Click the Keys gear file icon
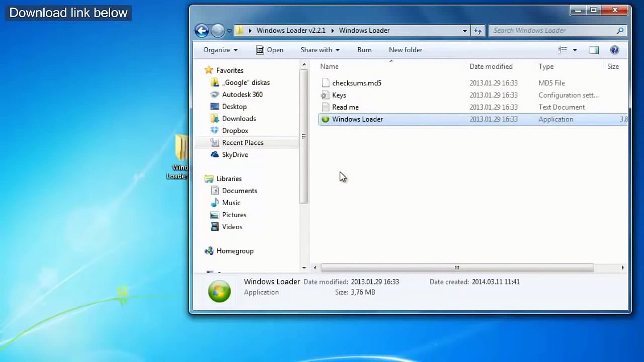Screen dimensions: 644x362 (x=325, y=95)
